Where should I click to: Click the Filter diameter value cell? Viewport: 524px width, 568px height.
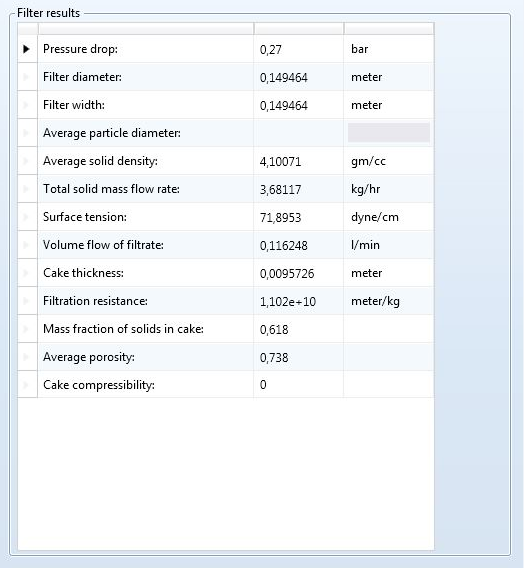click(x=299, y=77)
